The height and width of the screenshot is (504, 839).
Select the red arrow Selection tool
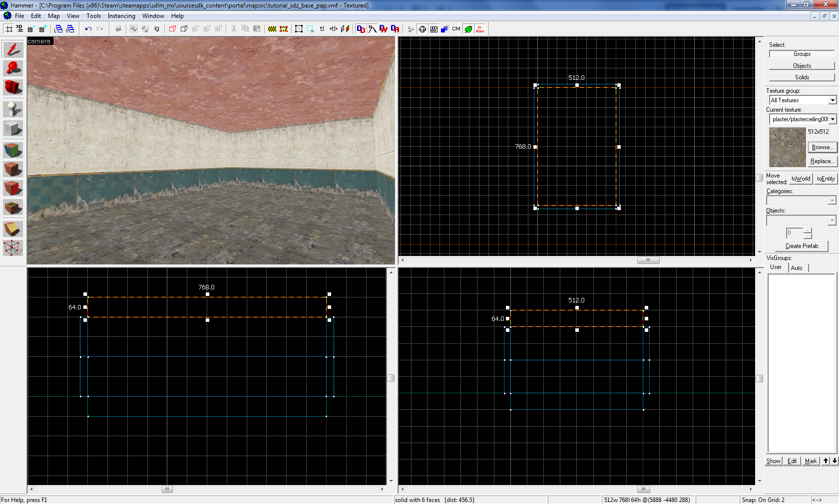[13, 49]
